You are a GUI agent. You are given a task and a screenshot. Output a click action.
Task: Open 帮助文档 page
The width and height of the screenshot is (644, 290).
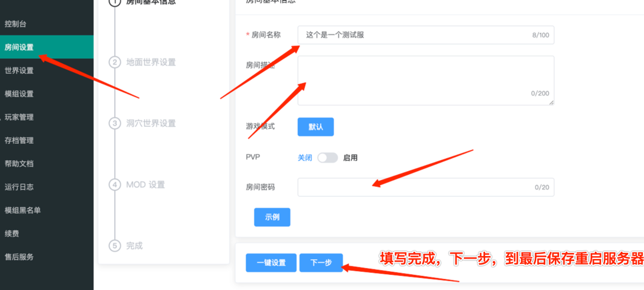(x=19, y=164)
